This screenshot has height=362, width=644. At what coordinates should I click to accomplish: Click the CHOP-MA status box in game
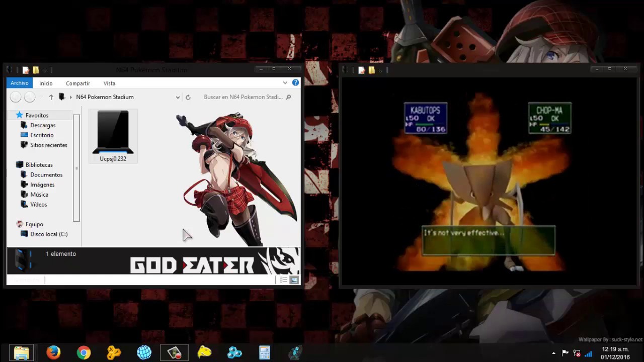549,118
